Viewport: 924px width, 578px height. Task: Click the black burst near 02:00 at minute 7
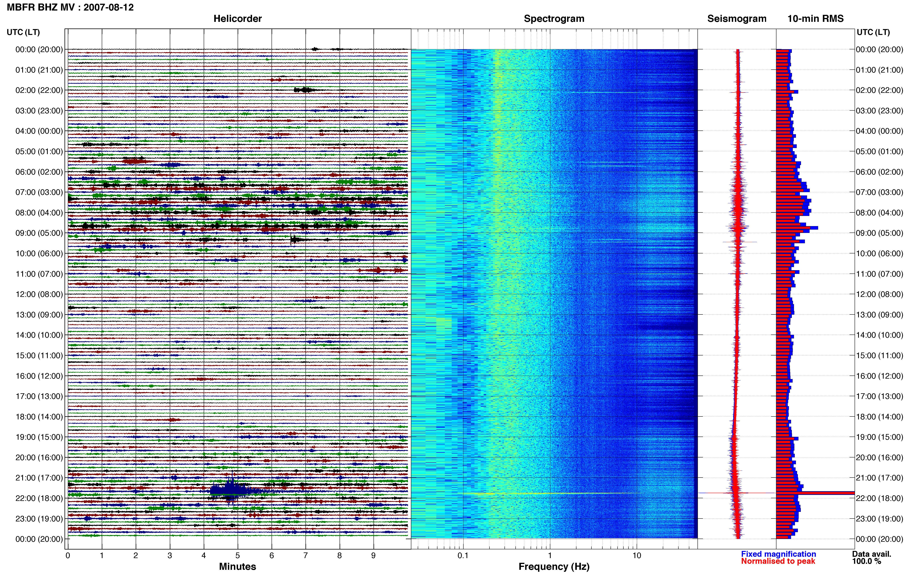tap(304, 90)
